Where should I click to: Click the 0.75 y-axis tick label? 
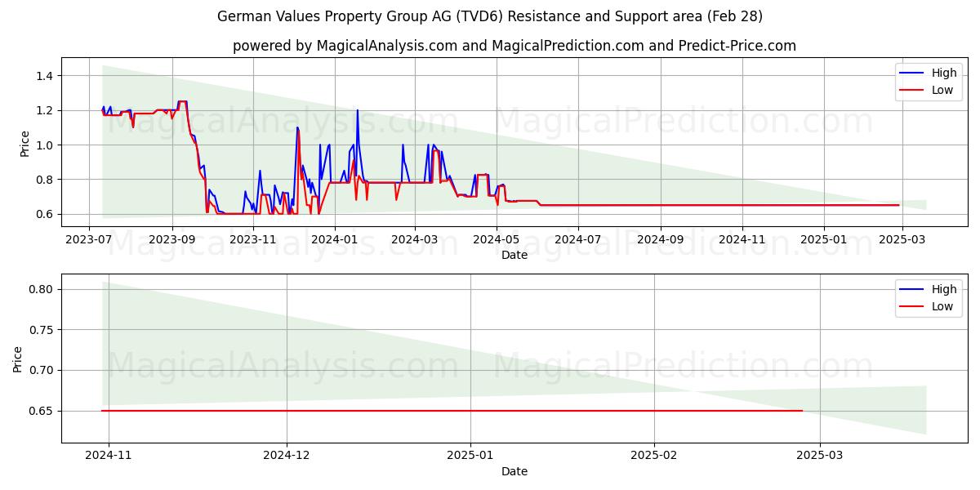[x=42, y=330]
